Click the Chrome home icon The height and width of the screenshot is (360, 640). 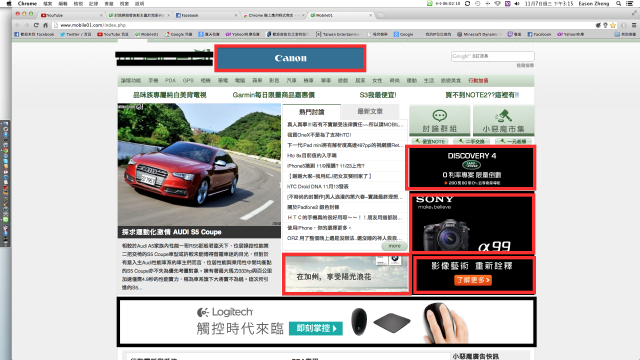click(45, 25)
